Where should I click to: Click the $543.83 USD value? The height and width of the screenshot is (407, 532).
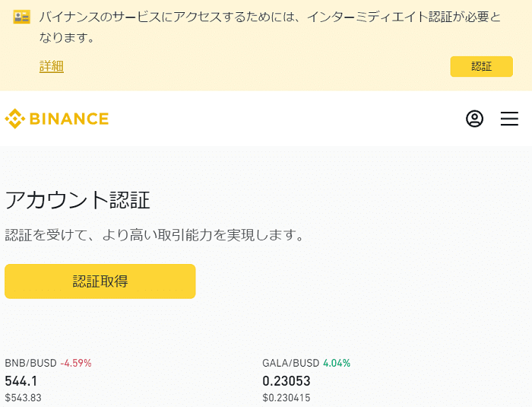pos(23,397)
